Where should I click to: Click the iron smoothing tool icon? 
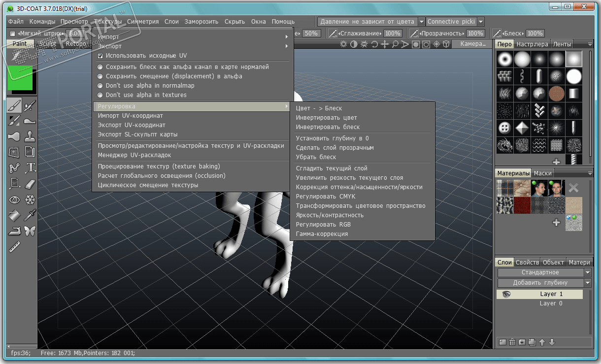(x=14, y=231)
